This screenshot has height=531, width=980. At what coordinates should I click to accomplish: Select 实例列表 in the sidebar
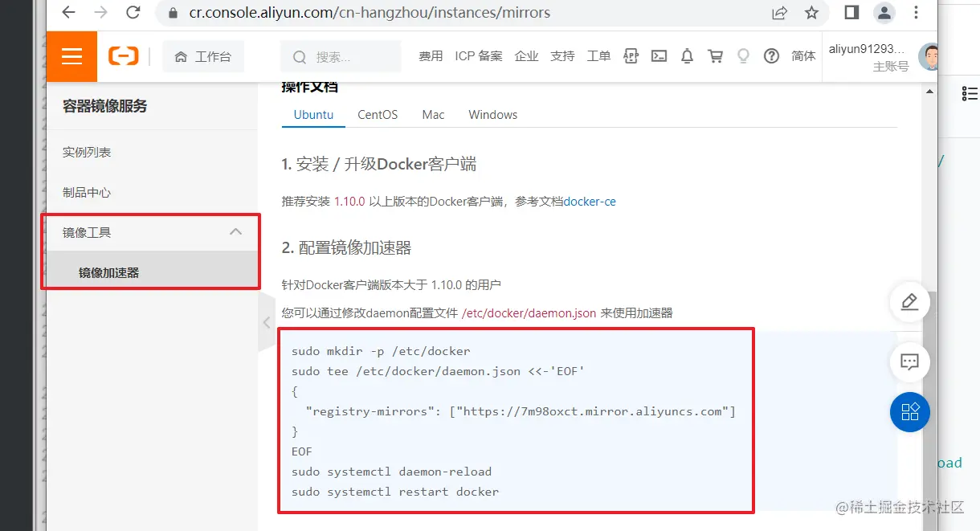pyautogui.click(x=87, y=153)
